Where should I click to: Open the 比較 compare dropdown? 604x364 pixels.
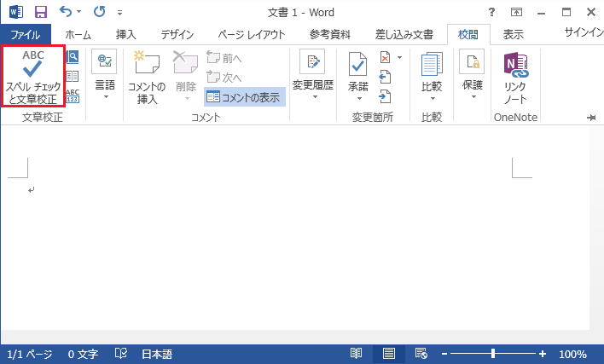[432, 90]
